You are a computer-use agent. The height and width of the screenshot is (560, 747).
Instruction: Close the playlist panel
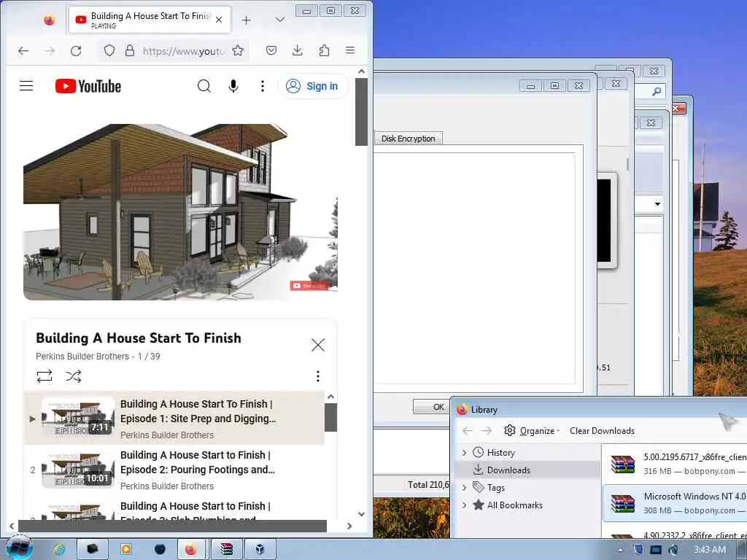[318, 345]
